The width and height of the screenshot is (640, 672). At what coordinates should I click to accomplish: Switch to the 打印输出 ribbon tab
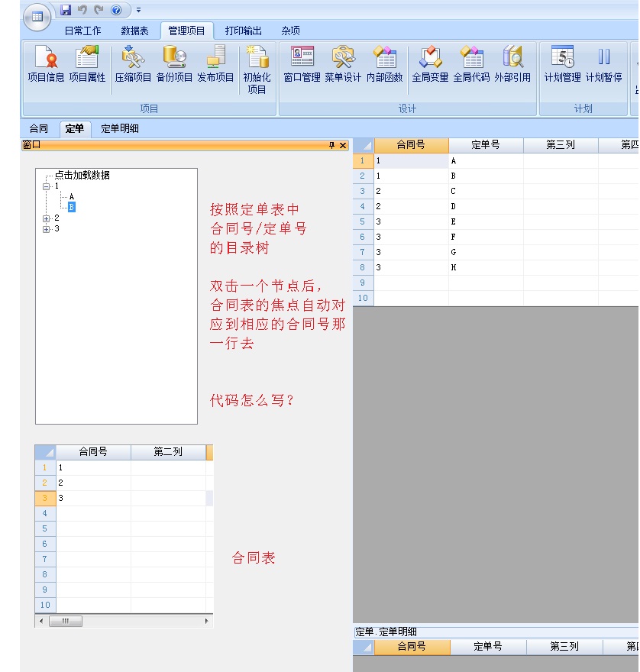pyautogui.click(x=243, y=31)
